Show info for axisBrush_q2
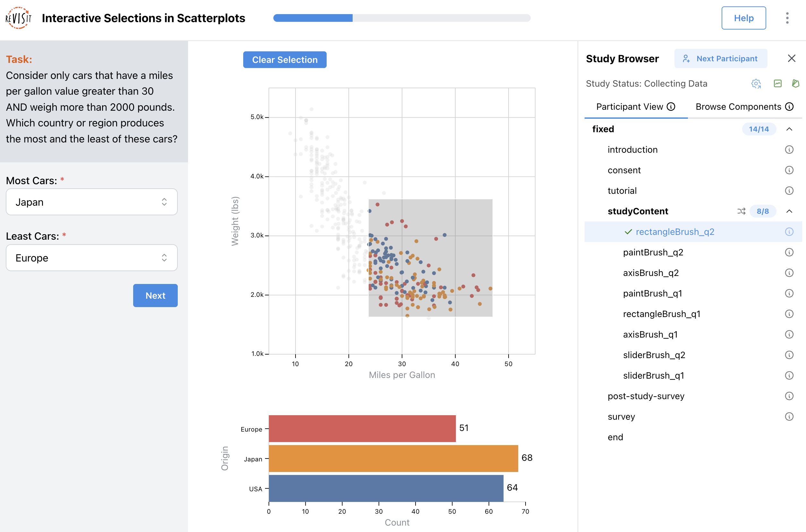The height and width of the screenshot is (532, 806). 789,273
